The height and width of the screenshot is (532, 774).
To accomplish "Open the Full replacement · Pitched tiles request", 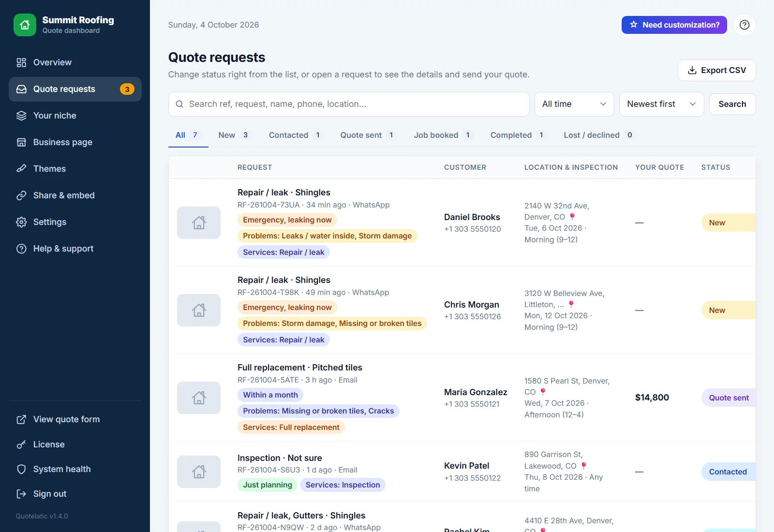I will (x=300, y=368).
